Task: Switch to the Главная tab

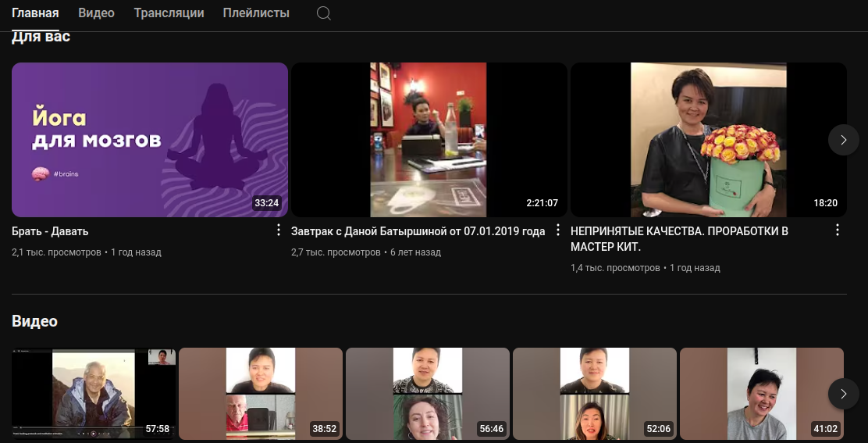Action: [35, 13]
